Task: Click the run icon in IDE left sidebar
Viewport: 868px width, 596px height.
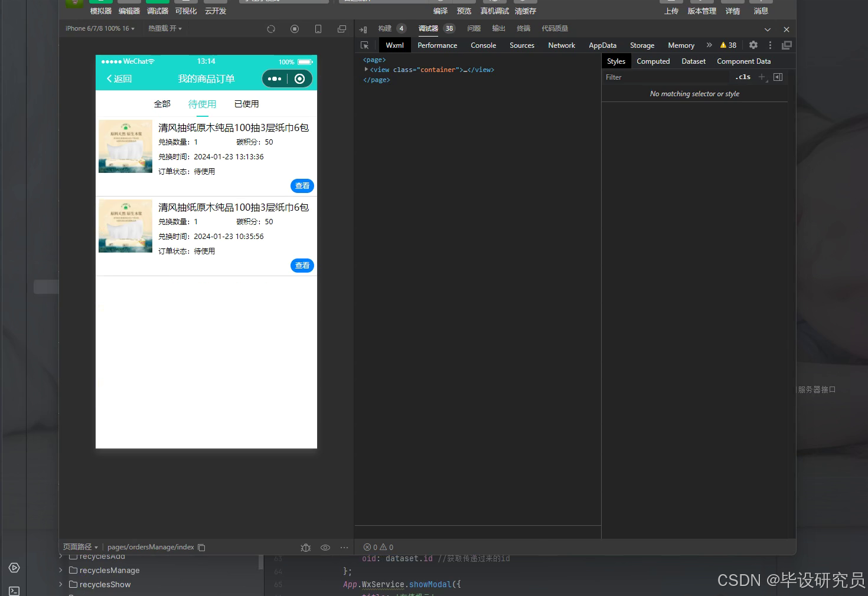Action: pos(15,568)
